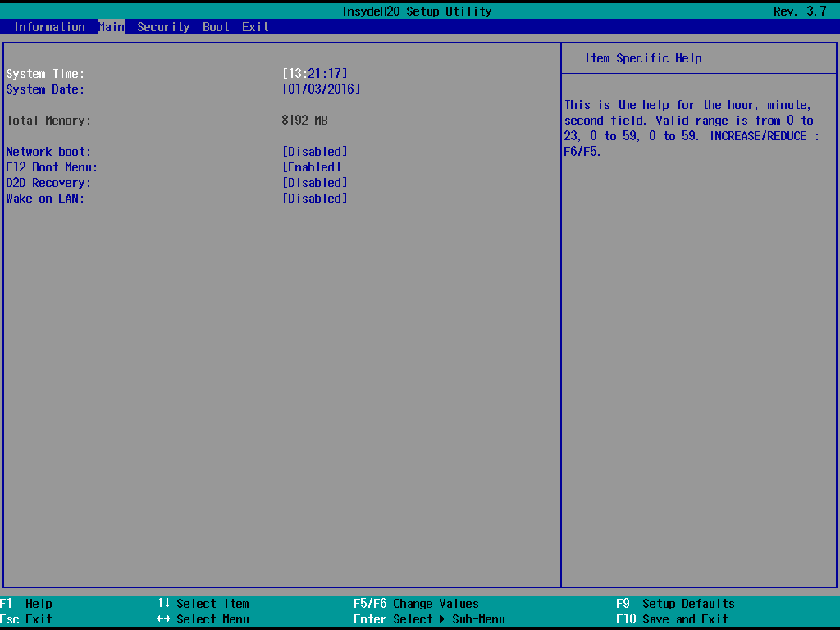Click the F10 Save and Exit hint
Image resolution: width=840 pixels, height=630 pixels.
click(x=673, y=619)
